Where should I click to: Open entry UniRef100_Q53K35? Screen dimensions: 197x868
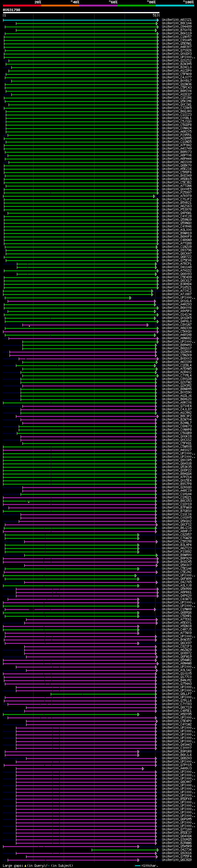tap(176, 467)
